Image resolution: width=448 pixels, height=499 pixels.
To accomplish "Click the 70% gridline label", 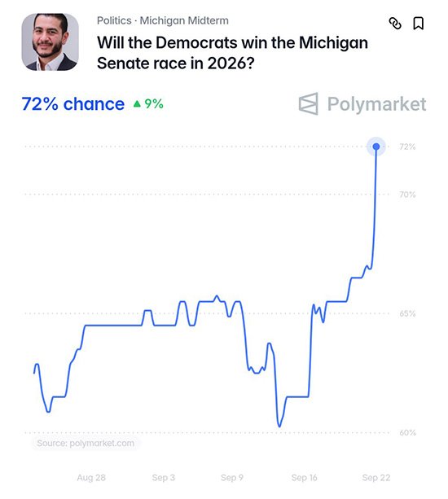I will pyautogui.click(x=407, y=195).
